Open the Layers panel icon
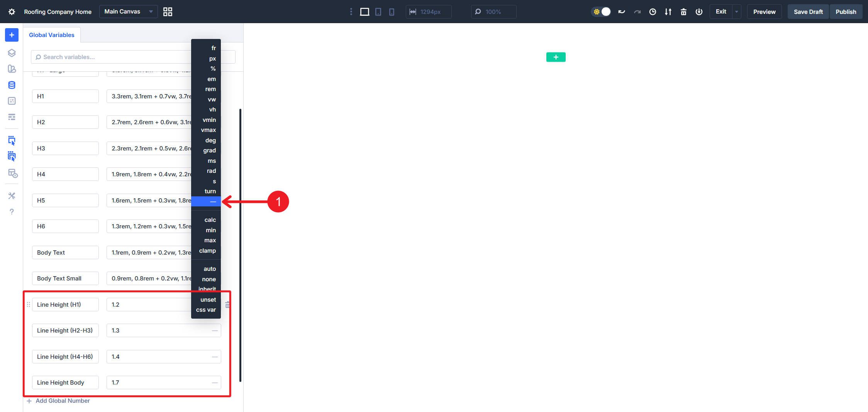 click(11, 53)
